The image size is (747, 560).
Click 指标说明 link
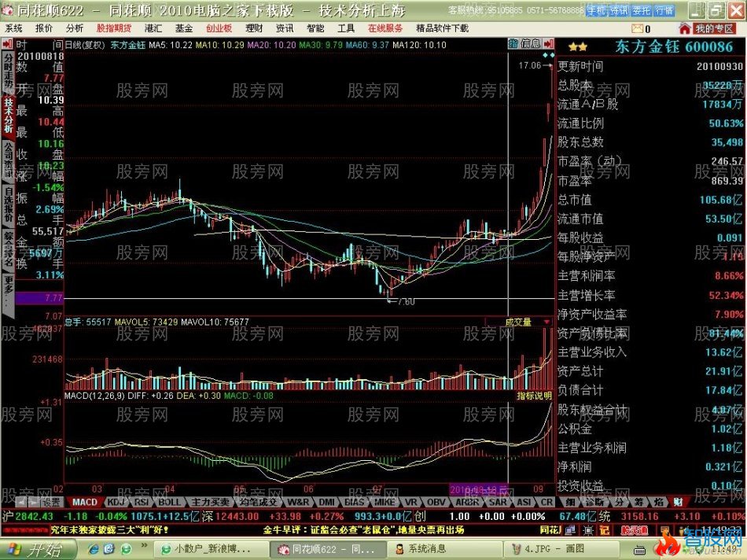pyautogui.click(x=534, y=396)
